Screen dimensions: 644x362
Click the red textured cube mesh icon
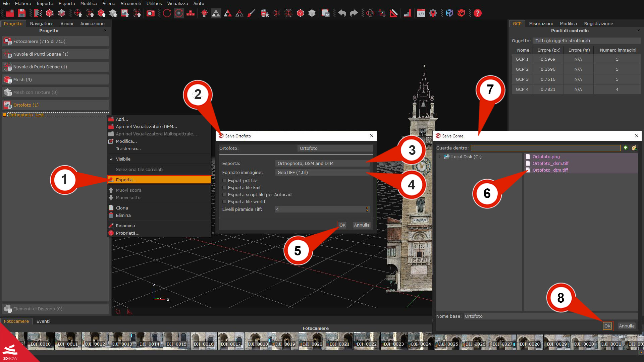tap(300, 13)
